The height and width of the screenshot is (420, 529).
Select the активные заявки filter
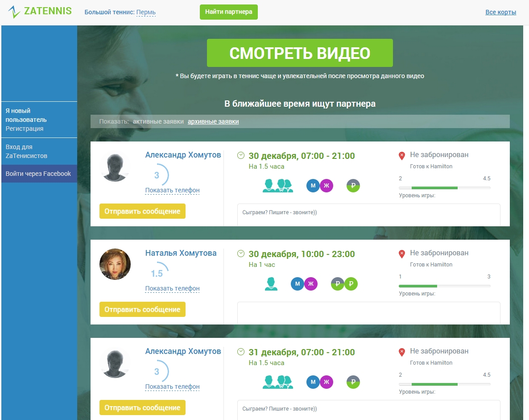[158, 121]
